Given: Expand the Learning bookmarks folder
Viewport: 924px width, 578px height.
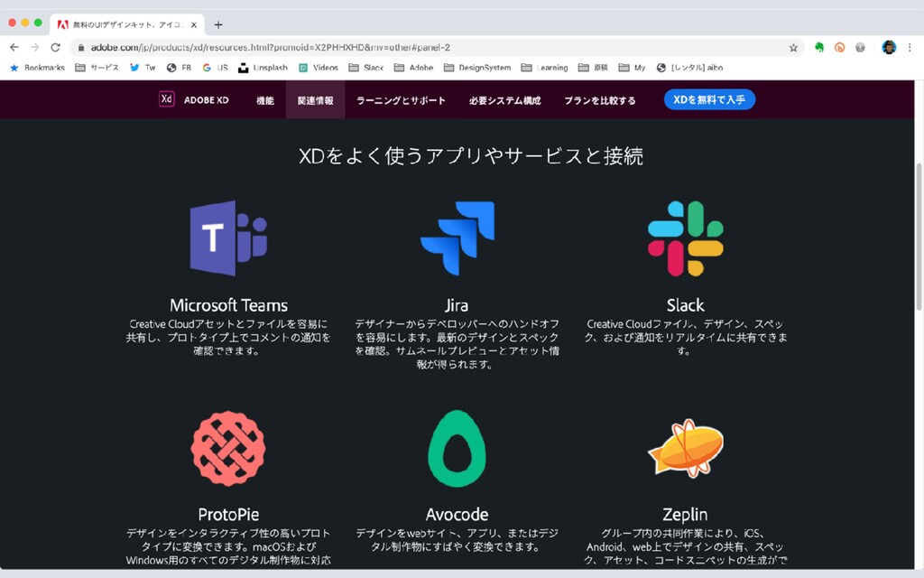Looking at the screenshot, I should (544, 68).
